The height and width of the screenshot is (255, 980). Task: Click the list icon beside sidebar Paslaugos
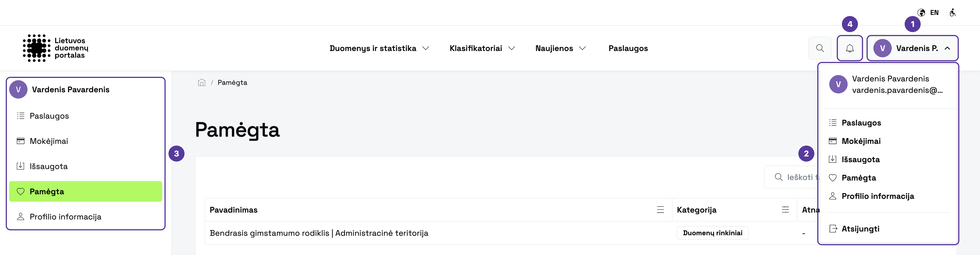pyautogui.click(x=21, y=116)
